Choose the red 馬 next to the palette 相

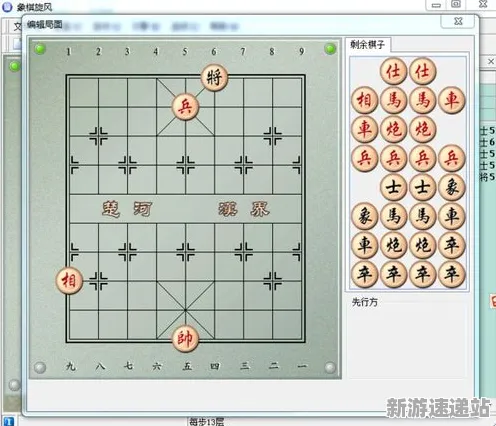[393, 100]
